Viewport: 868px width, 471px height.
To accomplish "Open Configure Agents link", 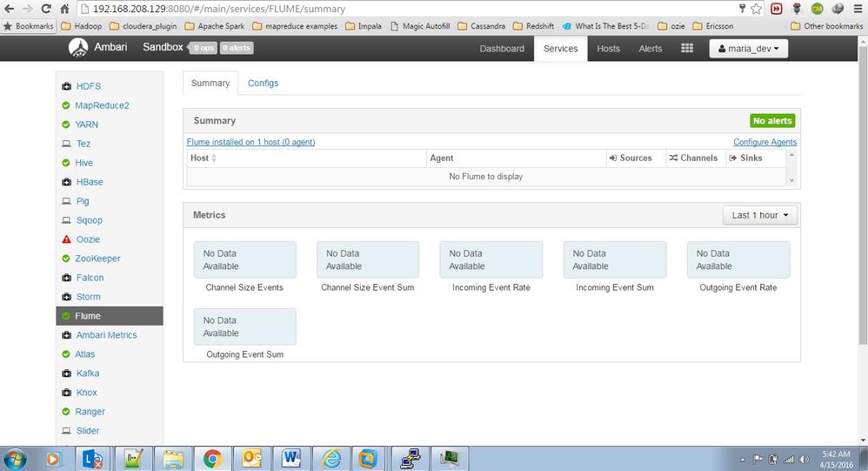I will point(765,143).
